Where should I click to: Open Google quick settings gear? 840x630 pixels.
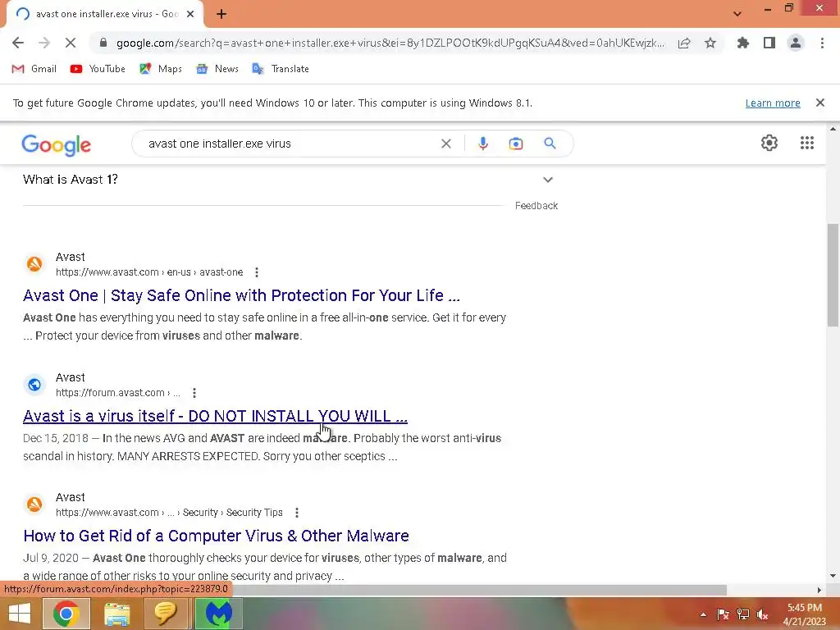[x=769, y=143]
